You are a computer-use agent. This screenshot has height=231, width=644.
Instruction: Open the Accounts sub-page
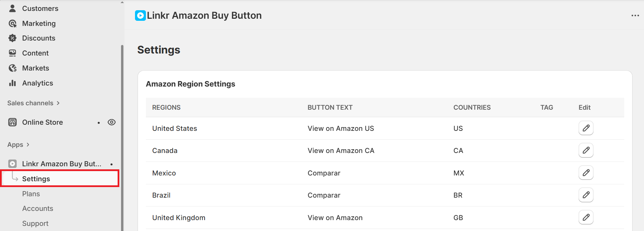click(x=38, y=209)
